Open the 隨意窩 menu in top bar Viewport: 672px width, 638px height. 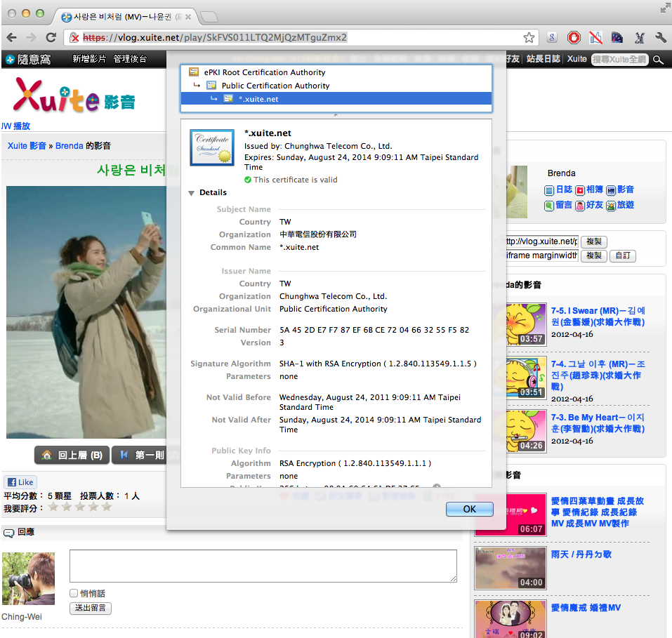pyautogui.click(x=28, y=59)
